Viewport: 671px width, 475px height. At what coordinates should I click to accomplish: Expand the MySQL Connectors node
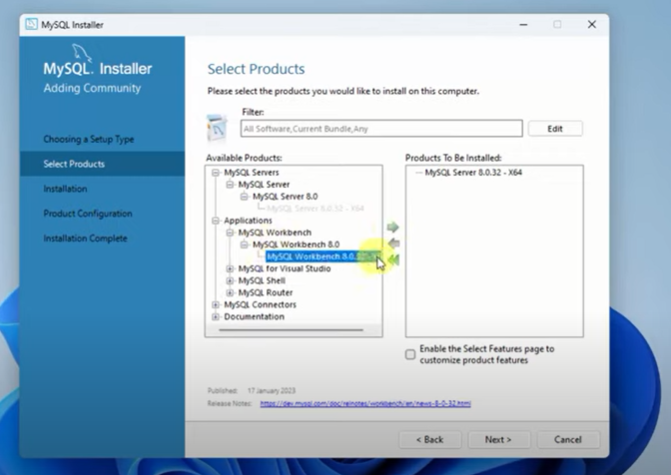216,305
